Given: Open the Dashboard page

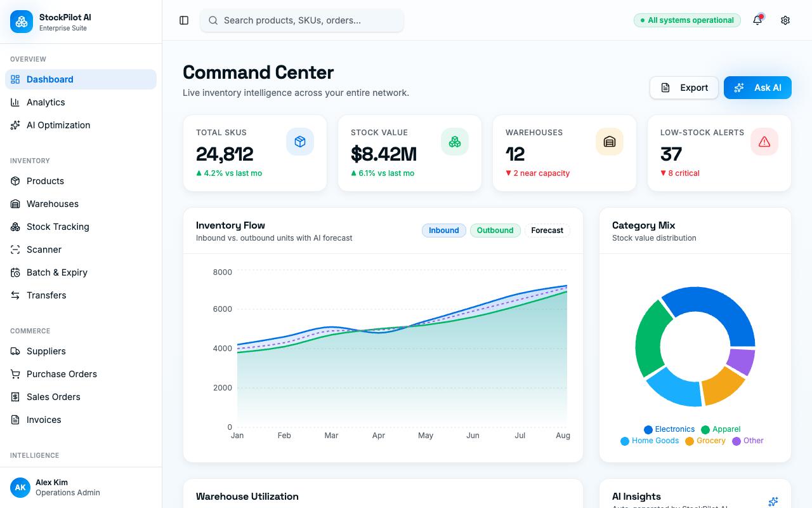Looking at the screenshot, I should (x=81, y=79).
